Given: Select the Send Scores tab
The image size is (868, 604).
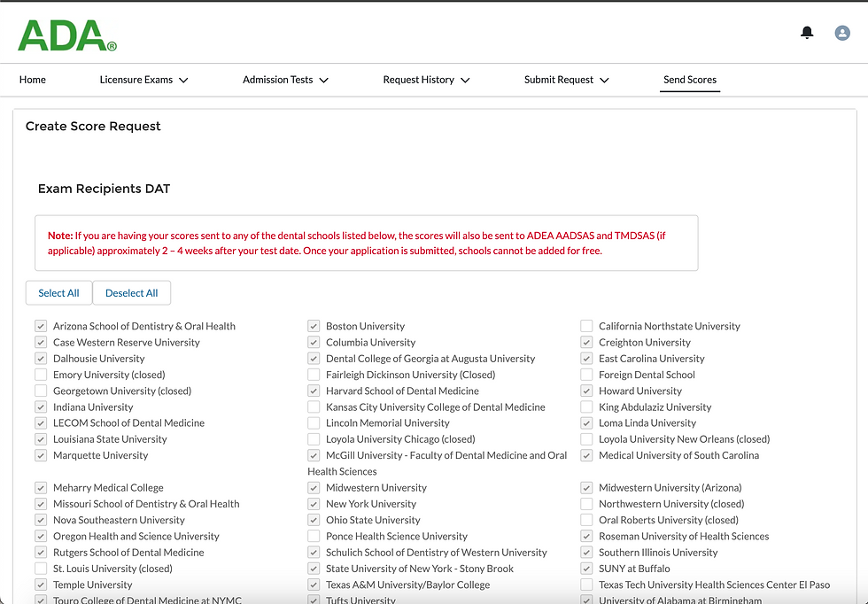Looking at the screenshot, I should coord(689,79).
